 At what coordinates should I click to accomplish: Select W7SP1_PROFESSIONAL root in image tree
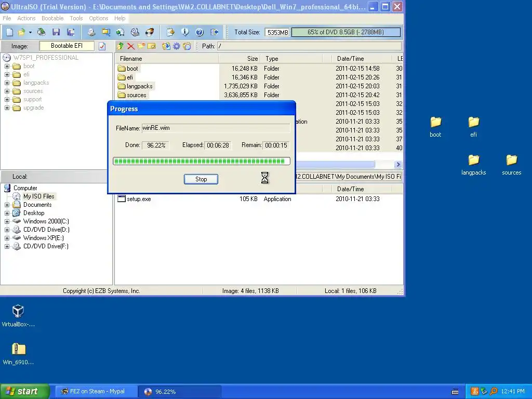pos(46,58)
